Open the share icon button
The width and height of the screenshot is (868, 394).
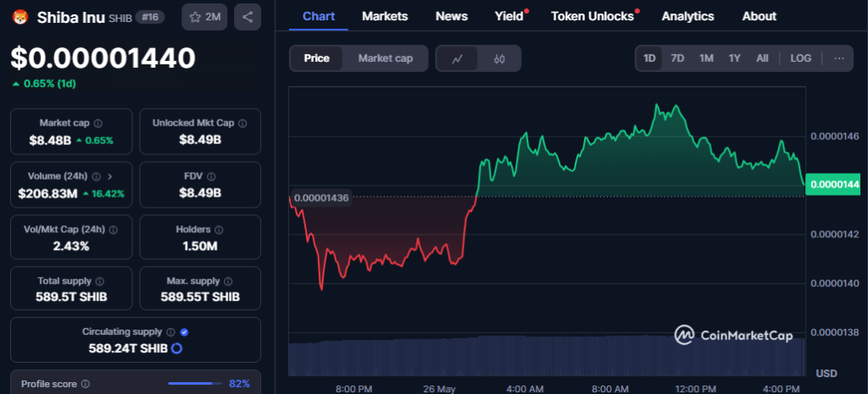coord(248,17)
